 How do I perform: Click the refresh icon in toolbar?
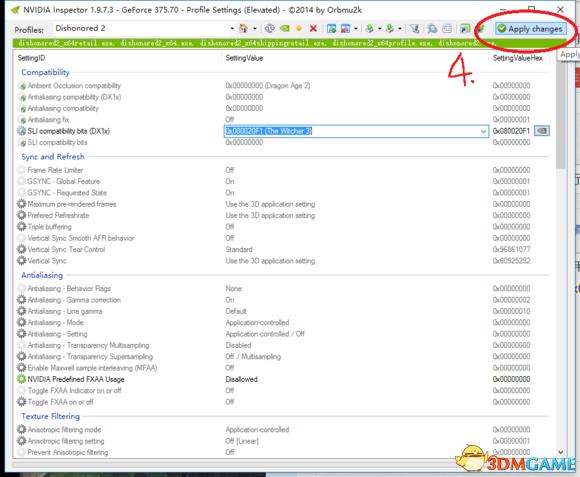[270, 28]
